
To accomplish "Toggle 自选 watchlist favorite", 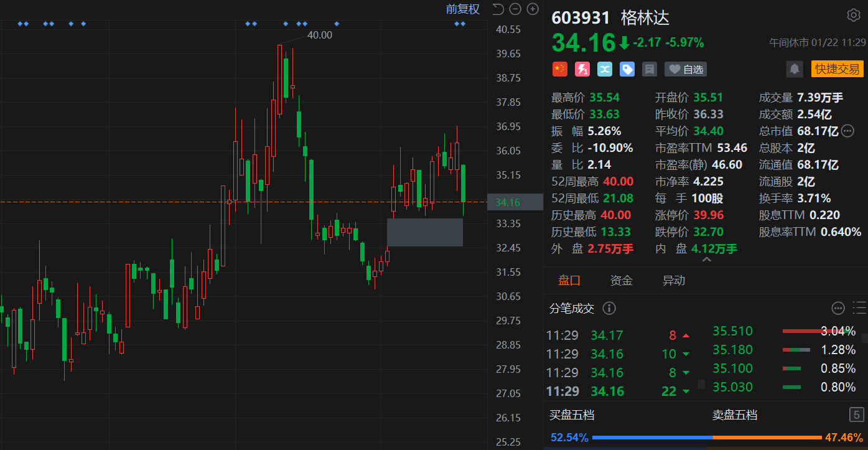I will click(686, 69).
